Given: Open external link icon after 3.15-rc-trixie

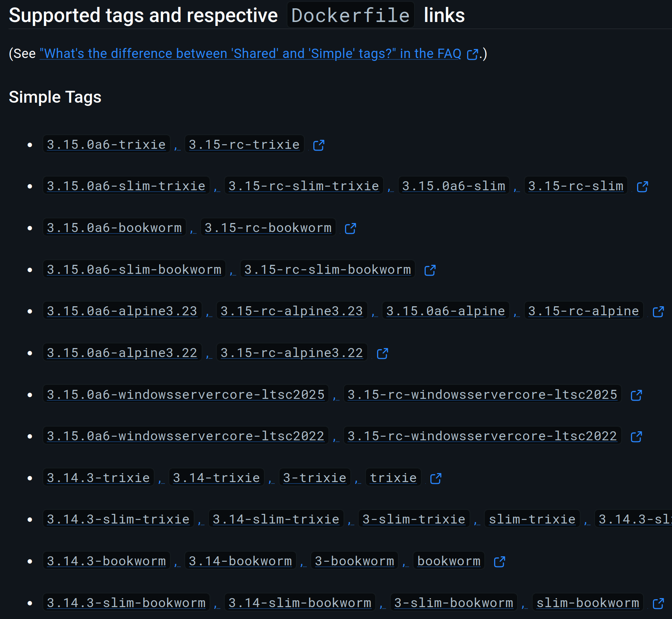Looking at the screenshot, I should (x=319, y=145).
